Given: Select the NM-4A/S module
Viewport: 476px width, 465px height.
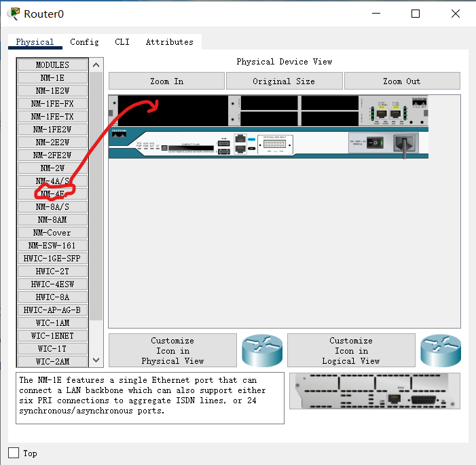Looking at the screenshot, I should pos(52,181).
